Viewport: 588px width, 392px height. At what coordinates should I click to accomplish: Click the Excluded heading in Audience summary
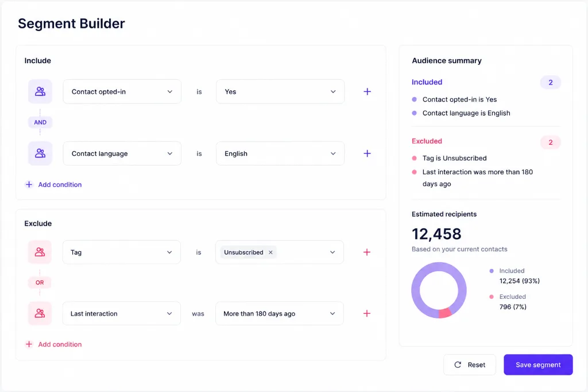tap(427, 141)
